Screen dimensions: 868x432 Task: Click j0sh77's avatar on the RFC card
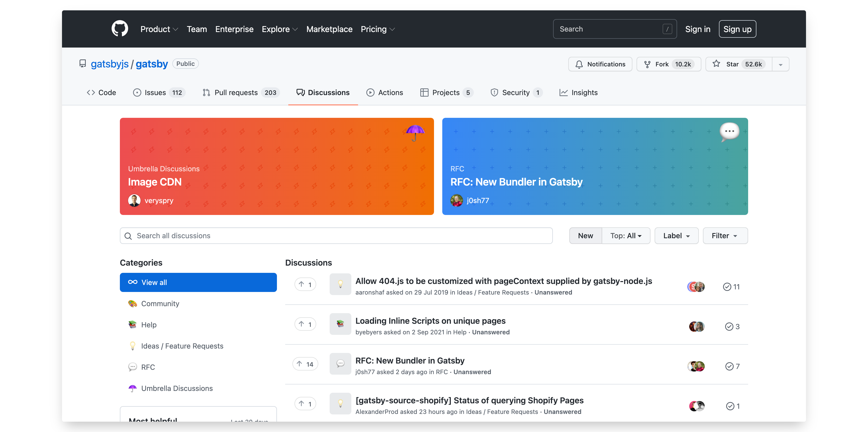click(456, 200)
